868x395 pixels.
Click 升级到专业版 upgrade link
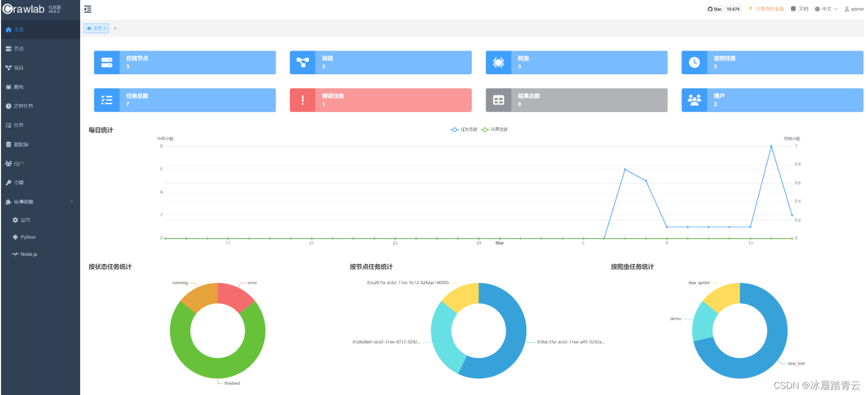pos(767,9)
